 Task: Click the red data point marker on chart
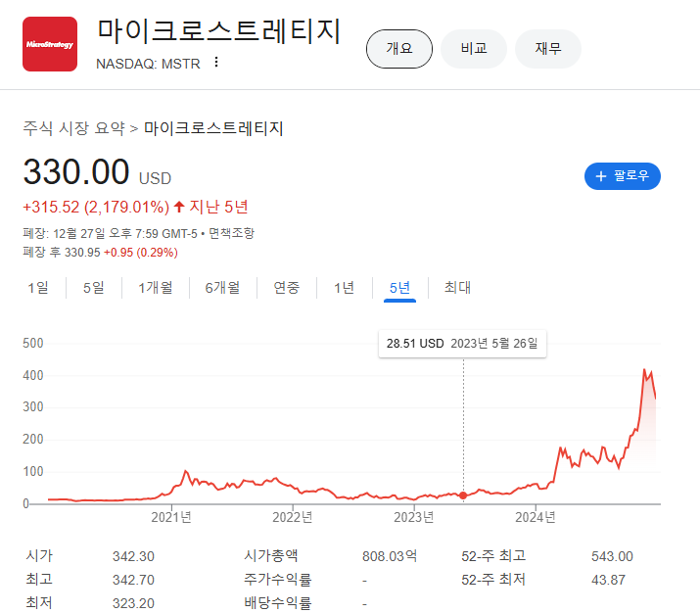[463, 495]
